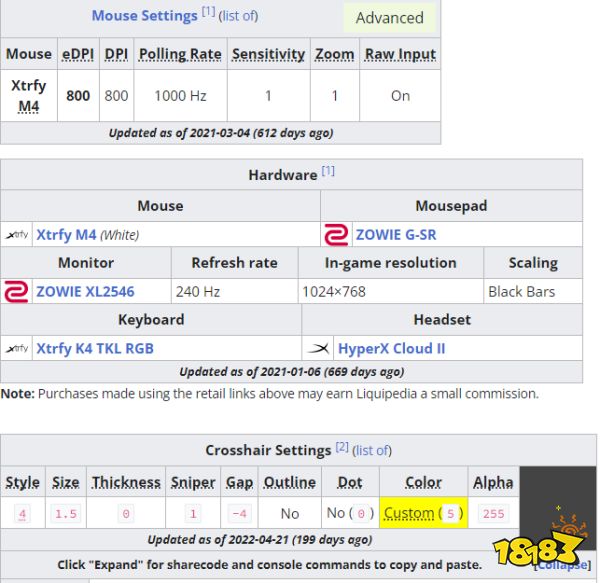This screenshot has width=600, height=583.
Task: Follow reference [2] beside Crosshair Settings
Action: click(x=342, y=446)
